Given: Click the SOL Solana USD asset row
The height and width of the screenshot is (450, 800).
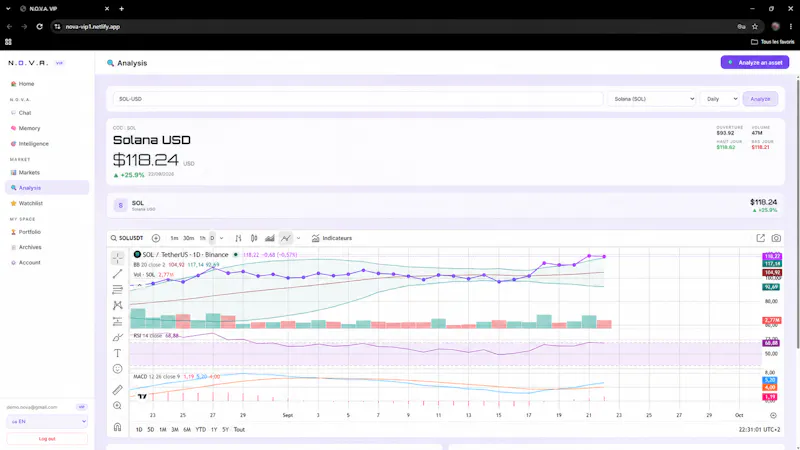Looking at the screenshot, I should coord(445,205).
